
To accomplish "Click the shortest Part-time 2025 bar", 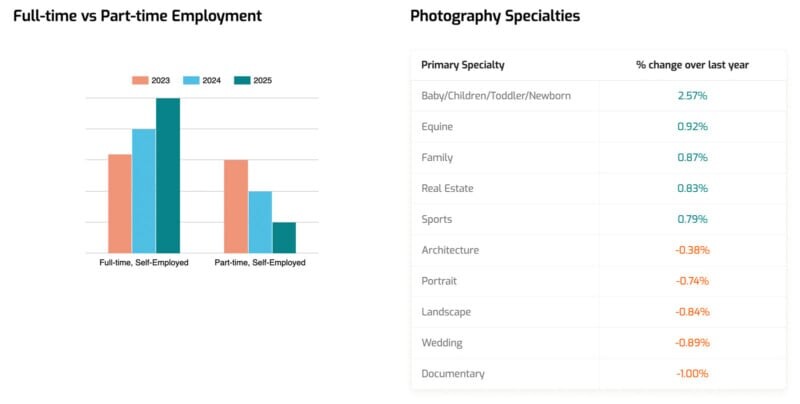I will click(284, 238).
